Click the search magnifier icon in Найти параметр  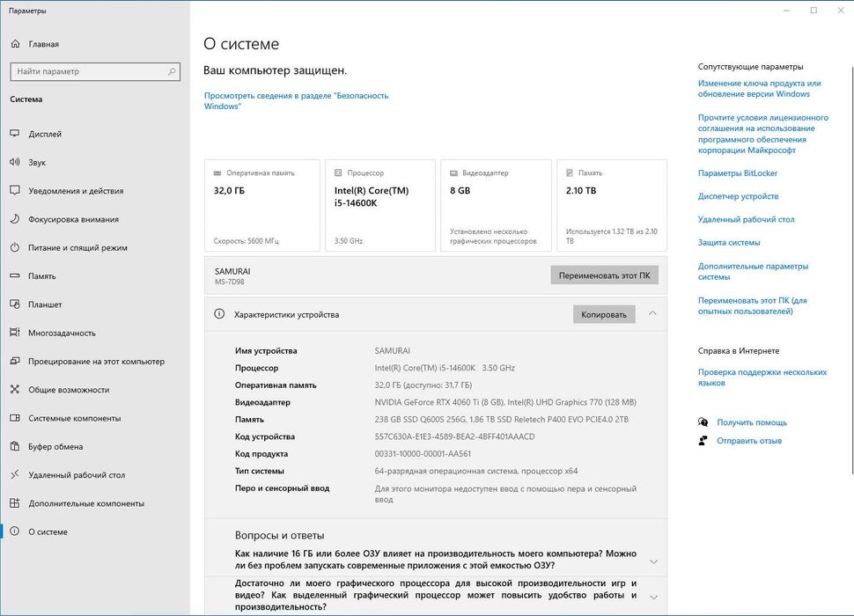(172, 71)
